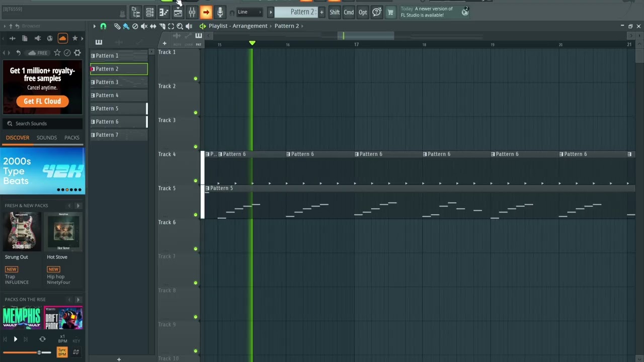Toggle FREE cloud filter

coord(38,53)
